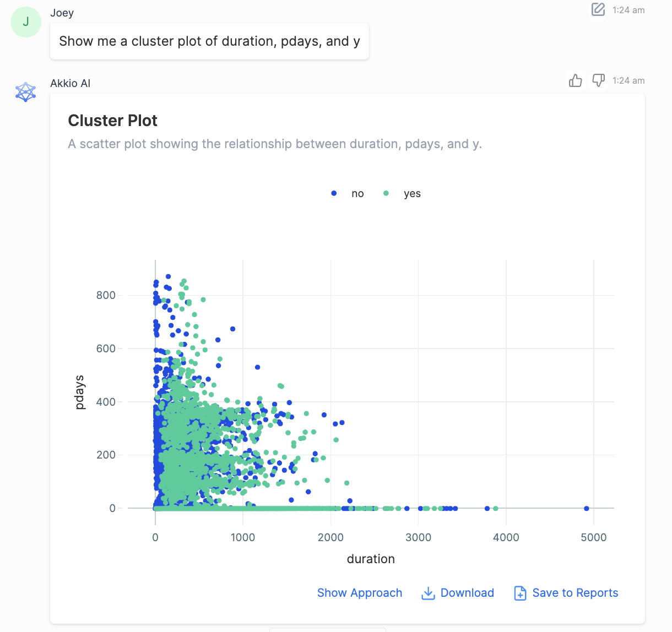Click the Cluster Plot title
This screenshot has height=632, width=672.
(x=112, y=120)
